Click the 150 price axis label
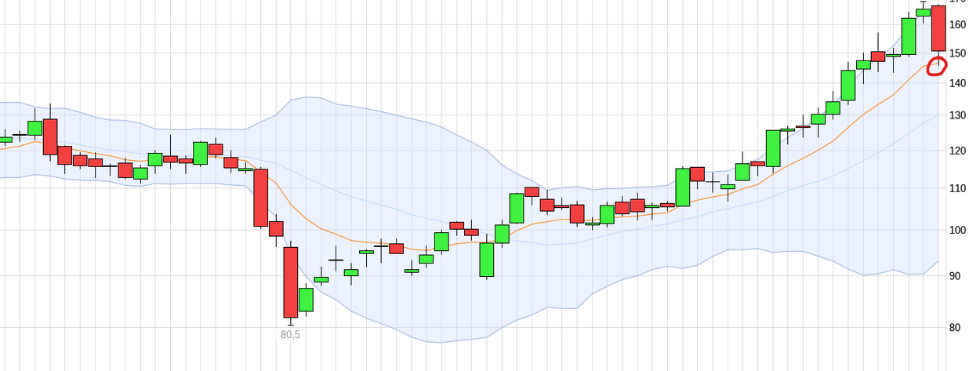Viewport: 980px width, 371px height. (957, 53)
